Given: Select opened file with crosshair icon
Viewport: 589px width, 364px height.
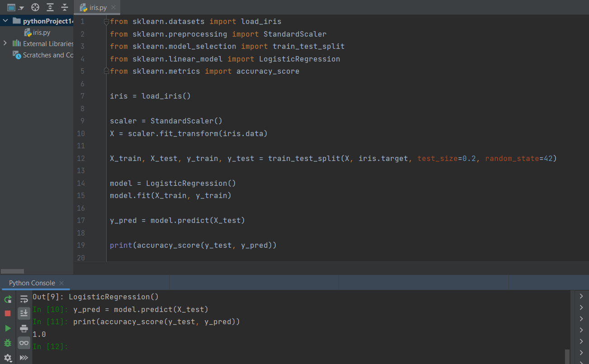Looking at the screenshot, I should pos(35,7).
